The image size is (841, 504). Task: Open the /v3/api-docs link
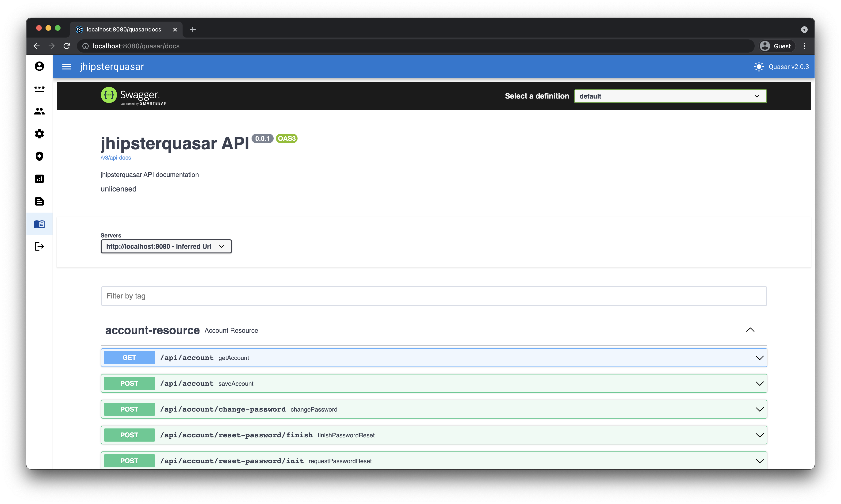pyautogui.click(x=115, y=158)
